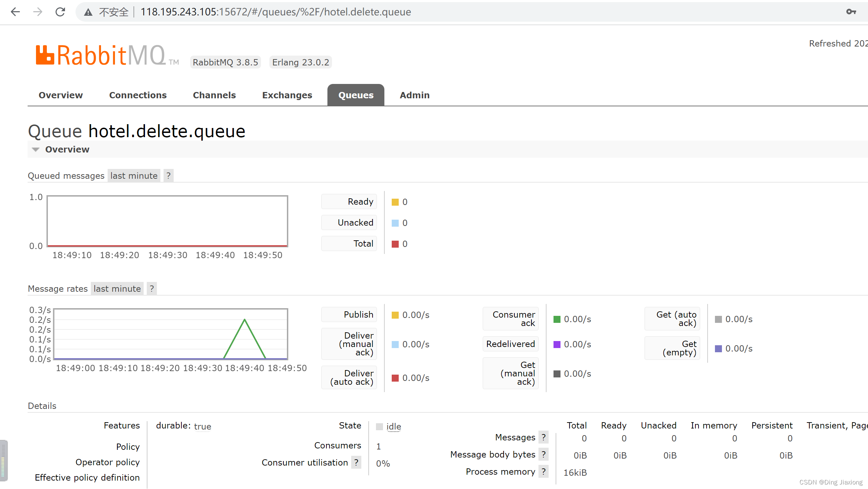
Task: Click the yellow Publish rate swatch
Action: click(x=395, y=315)
